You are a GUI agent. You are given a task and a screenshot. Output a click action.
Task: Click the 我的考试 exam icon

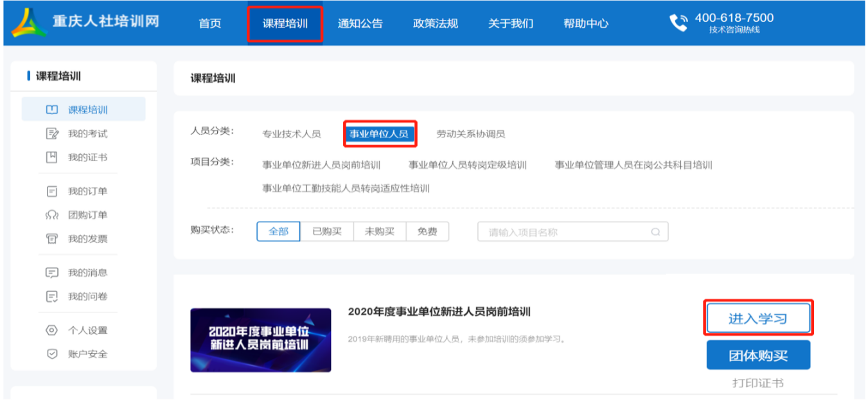[52, 134]
